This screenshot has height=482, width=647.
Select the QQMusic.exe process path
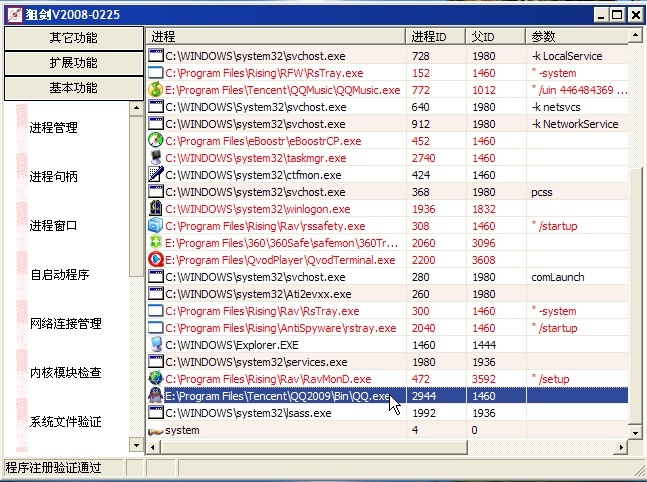[x=283, y=90]
